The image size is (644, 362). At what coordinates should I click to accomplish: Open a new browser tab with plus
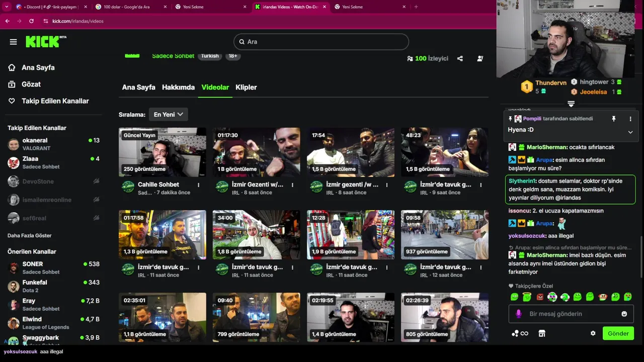[x=416, y=7]
